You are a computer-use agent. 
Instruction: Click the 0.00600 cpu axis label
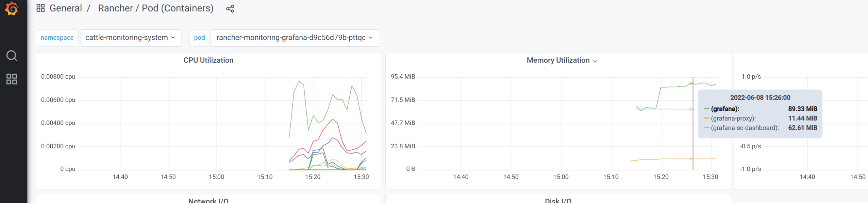tap(58, 100)
